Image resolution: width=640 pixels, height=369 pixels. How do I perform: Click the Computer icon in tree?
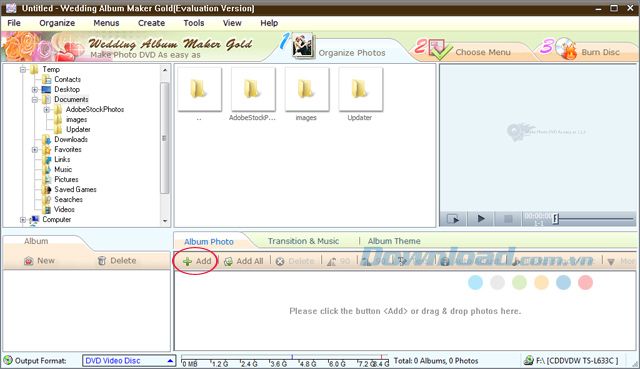(x=35, y=220)
